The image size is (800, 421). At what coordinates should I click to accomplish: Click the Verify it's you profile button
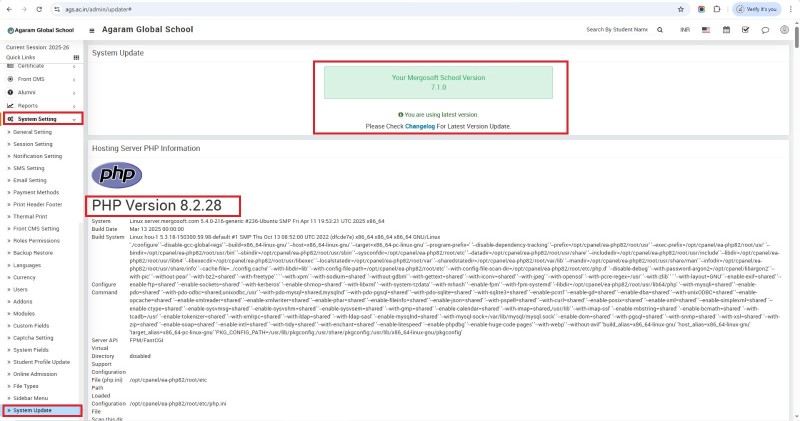pos(757,9)
